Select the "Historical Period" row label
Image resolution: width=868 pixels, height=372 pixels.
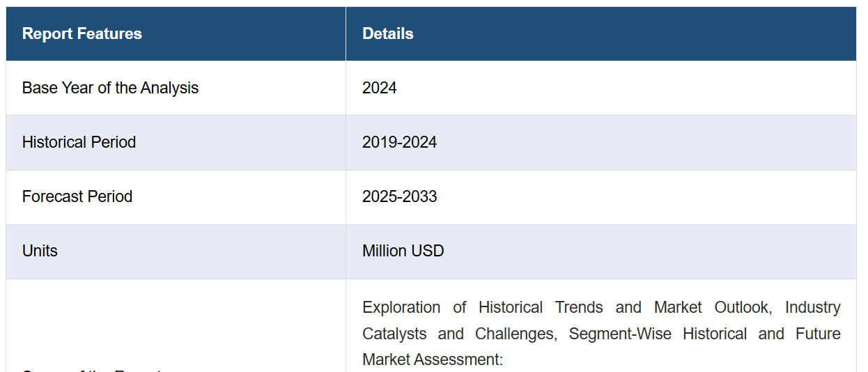(79, 142)
